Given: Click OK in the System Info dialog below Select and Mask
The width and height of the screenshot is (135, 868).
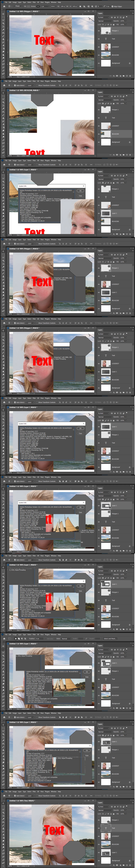Looking at the screenshot, I should pos(87,672).
